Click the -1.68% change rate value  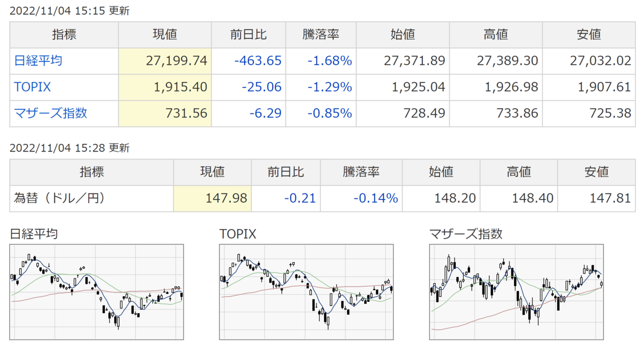pyautogui.click(x=330, y=61)
